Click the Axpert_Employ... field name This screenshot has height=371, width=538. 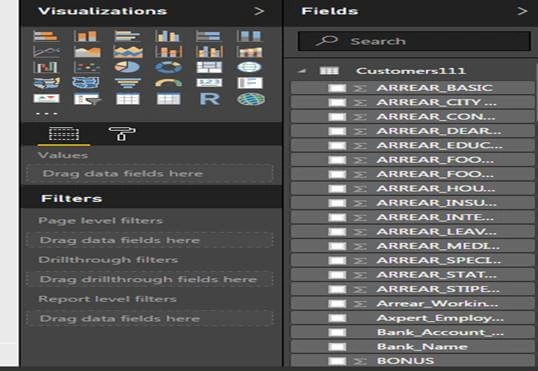point(440,318)
